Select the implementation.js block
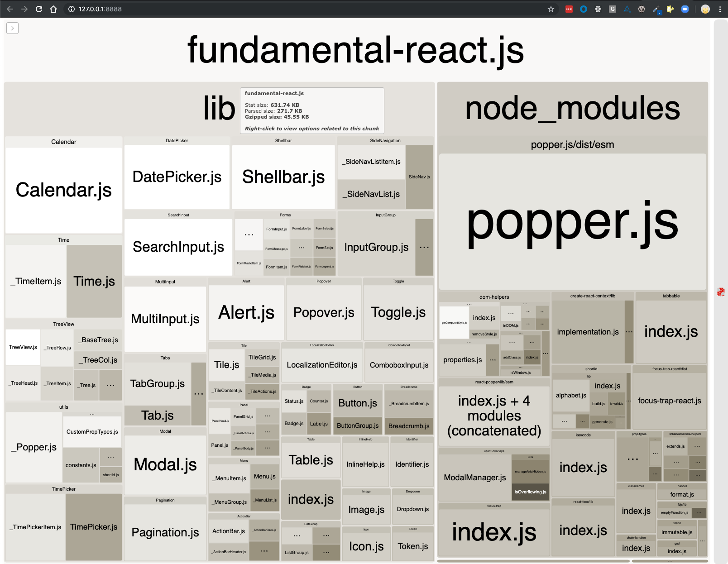 click(x=588, y=332)
